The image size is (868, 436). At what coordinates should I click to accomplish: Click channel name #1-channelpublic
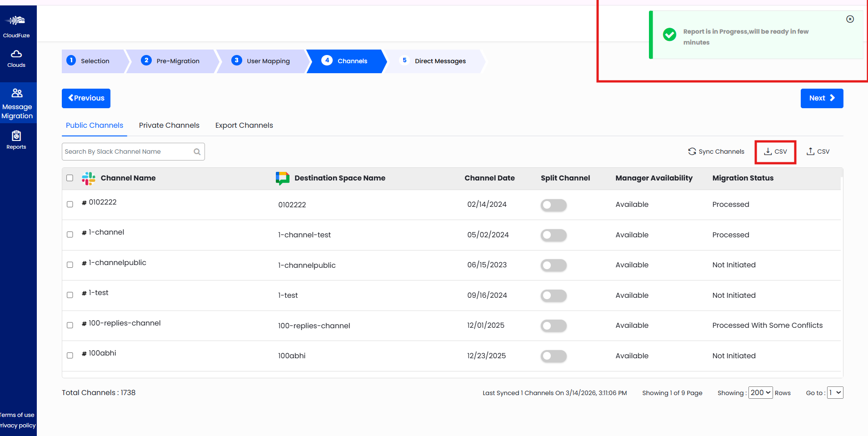click(114, 263)
